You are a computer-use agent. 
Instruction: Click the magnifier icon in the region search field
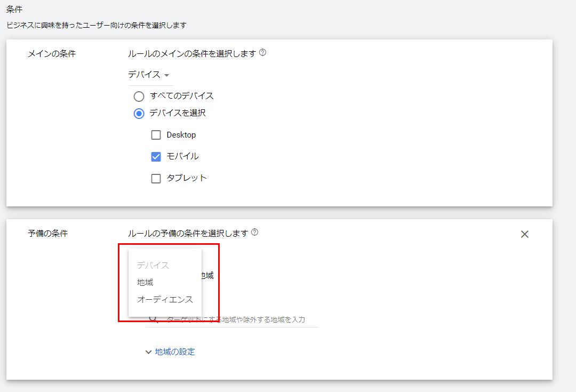[153, 319]
